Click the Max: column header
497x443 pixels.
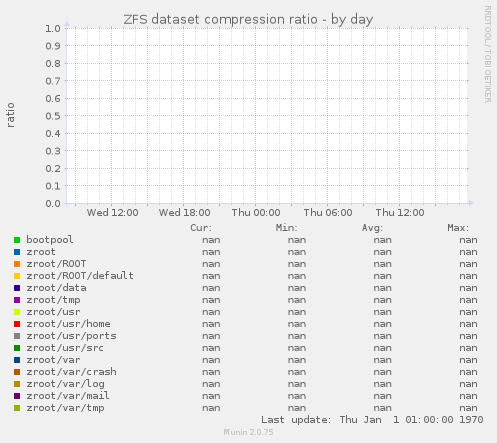458,228
